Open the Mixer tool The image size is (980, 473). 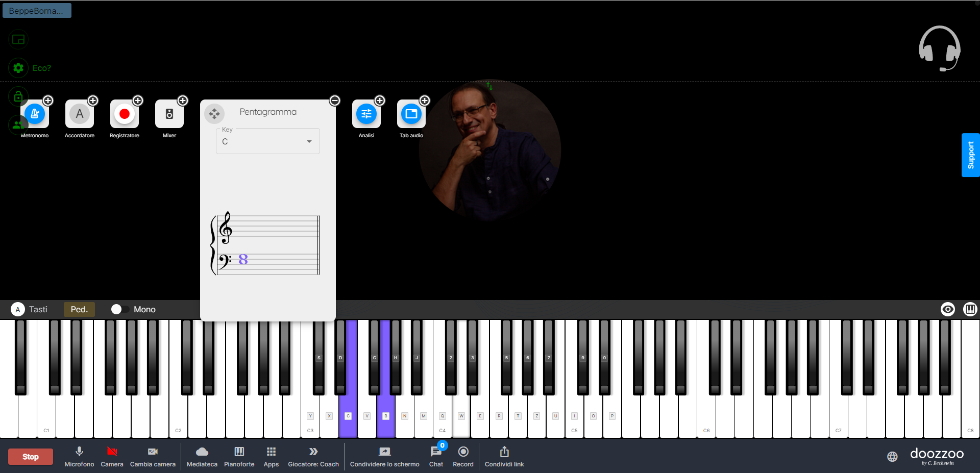pyautogui.click(x=169, y=114)
